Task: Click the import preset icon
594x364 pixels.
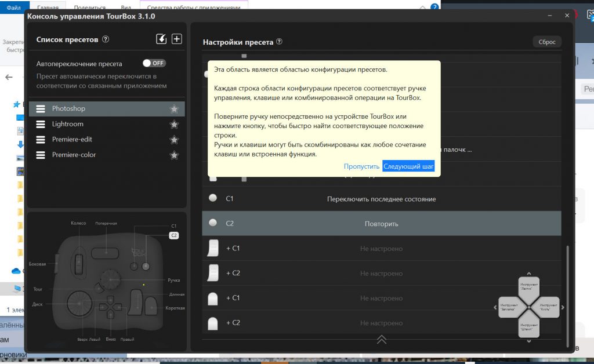Action: pos(162,39)
